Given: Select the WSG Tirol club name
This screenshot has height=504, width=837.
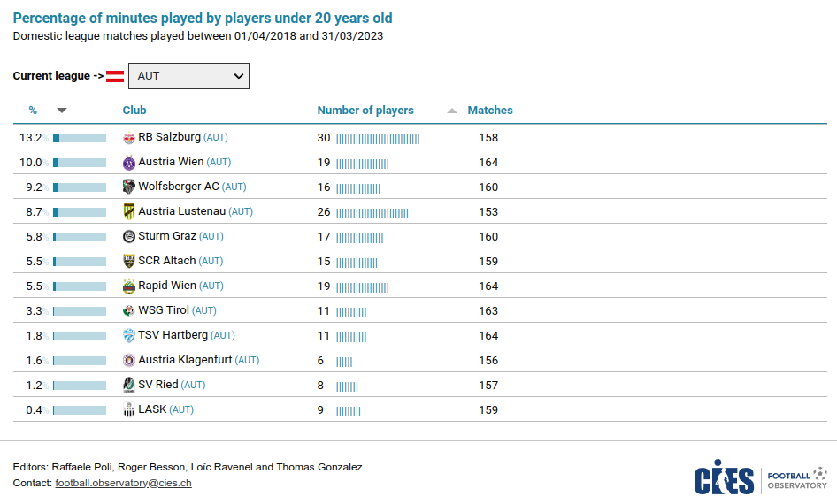Looking at the screenshot, I should 164,309.
